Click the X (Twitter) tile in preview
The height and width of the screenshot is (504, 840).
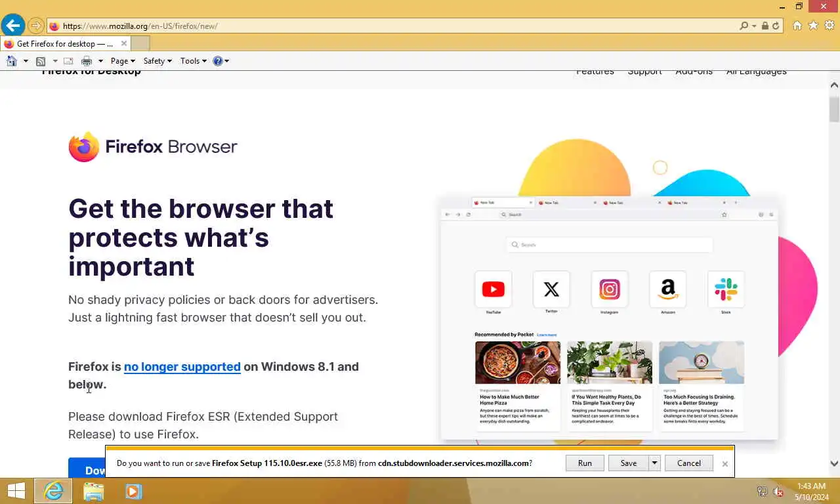coord(551,289)
